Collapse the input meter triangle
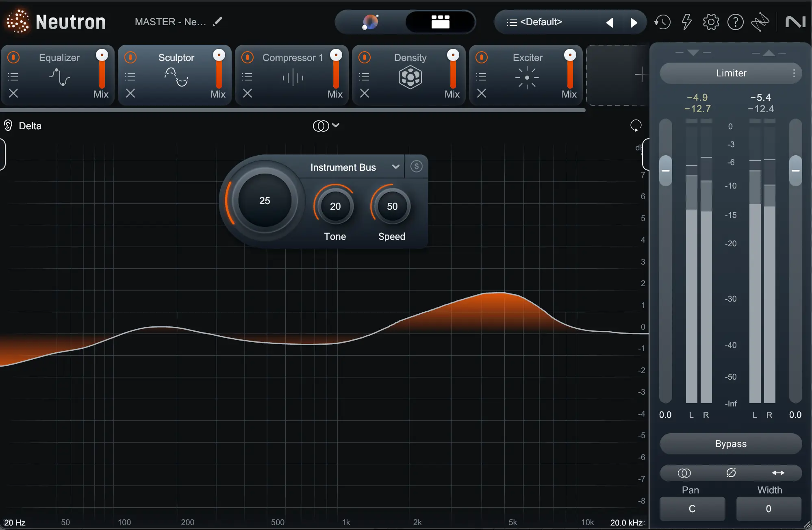This screenshot has width=812, height=530. tap(693, 52)
